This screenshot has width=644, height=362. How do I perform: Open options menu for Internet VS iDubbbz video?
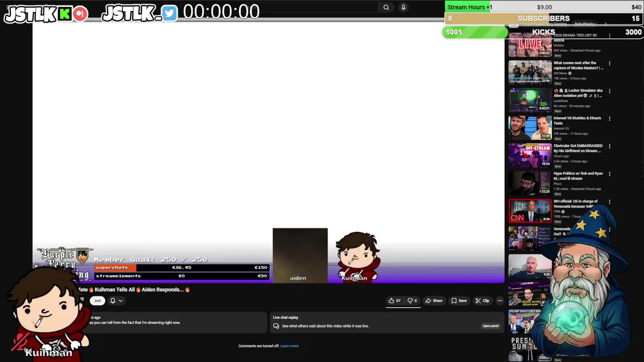[x=609, y=119]
